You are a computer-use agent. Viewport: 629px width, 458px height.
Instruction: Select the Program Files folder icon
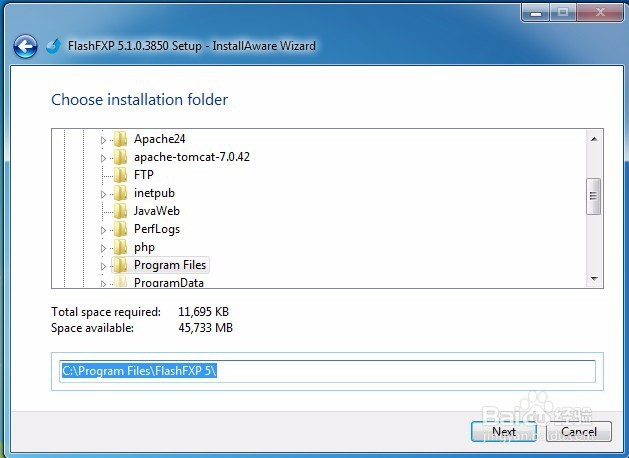tap(120, 265)
